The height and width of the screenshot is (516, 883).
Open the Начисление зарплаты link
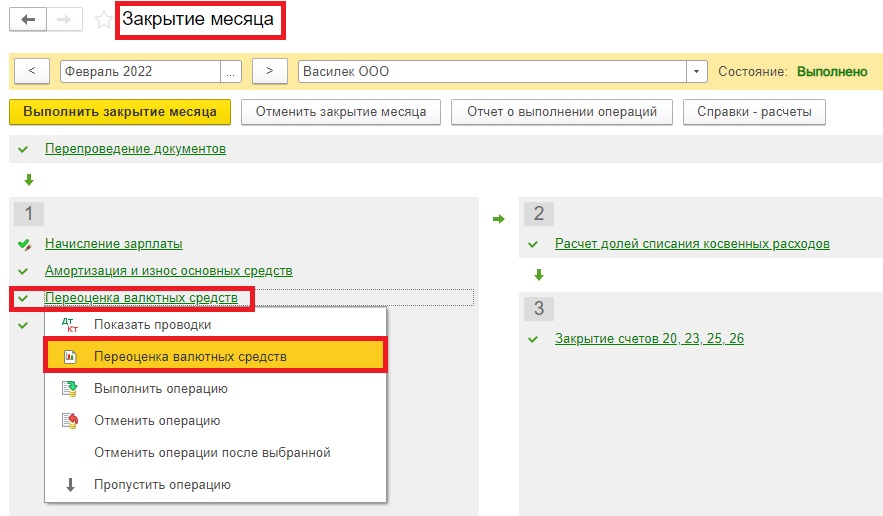pos(114,243)
